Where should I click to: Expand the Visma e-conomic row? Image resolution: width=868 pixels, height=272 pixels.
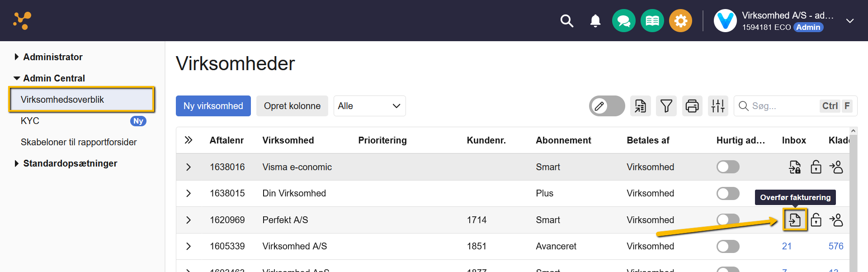coord(189,167)
